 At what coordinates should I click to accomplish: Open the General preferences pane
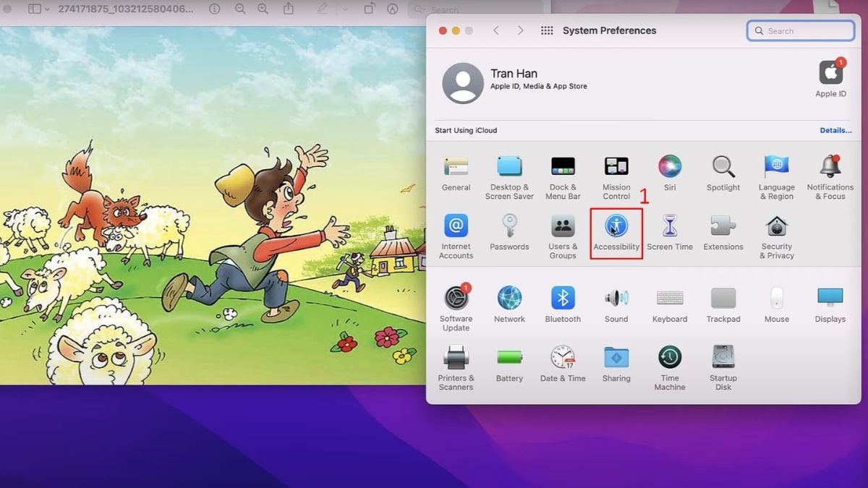456,174
